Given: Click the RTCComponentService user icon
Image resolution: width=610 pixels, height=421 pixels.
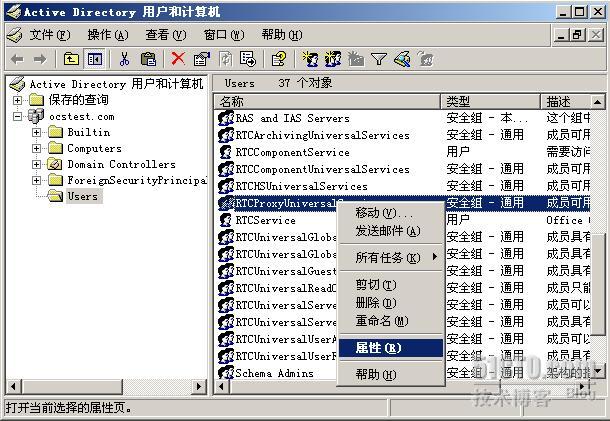Looking at the screenshot, I should pos(226,152).
